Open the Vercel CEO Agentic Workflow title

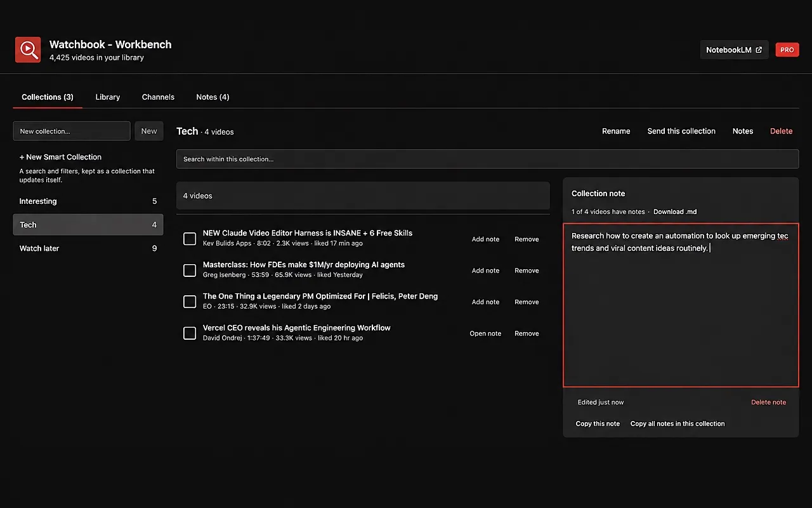pos(297,328)
